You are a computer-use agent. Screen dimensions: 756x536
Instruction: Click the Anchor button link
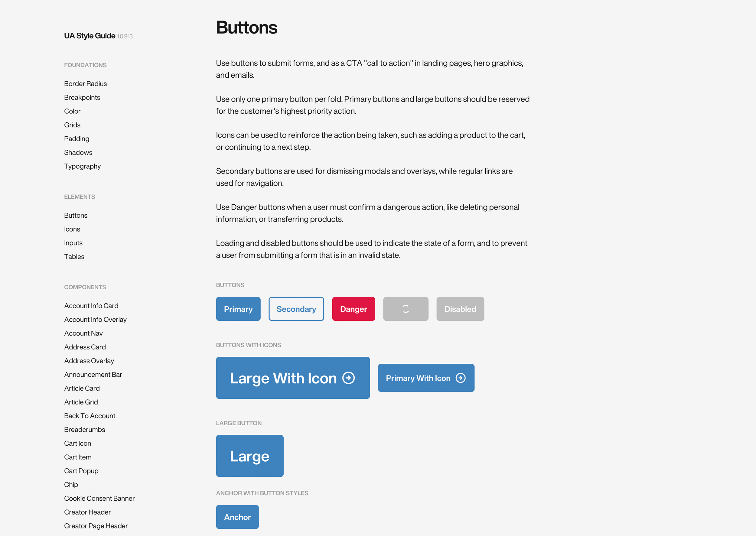click(237, 517)
